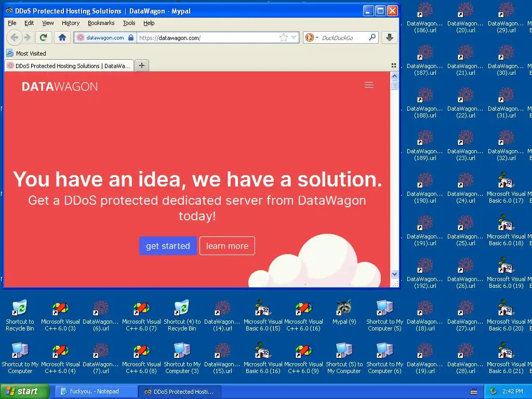
Task: Click the browser back arrow button
Action: coord(14,37)
